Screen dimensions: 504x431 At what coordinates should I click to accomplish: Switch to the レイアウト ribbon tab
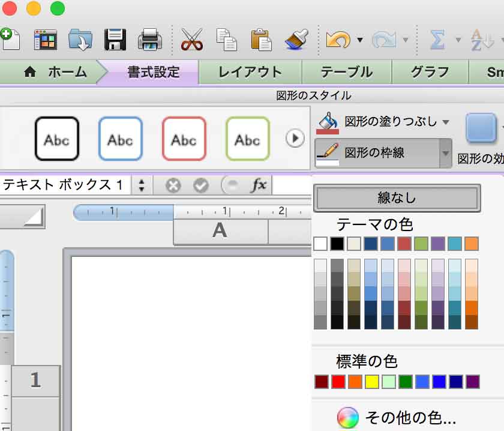click(x=248, y=71)
